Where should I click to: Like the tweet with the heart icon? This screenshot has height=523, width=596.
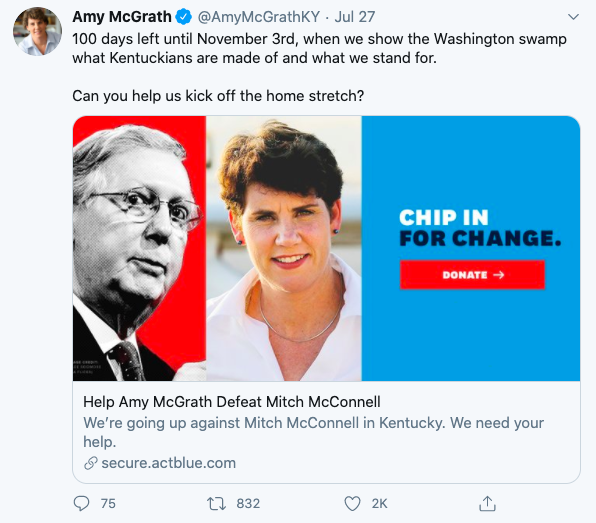click(352, 504)
